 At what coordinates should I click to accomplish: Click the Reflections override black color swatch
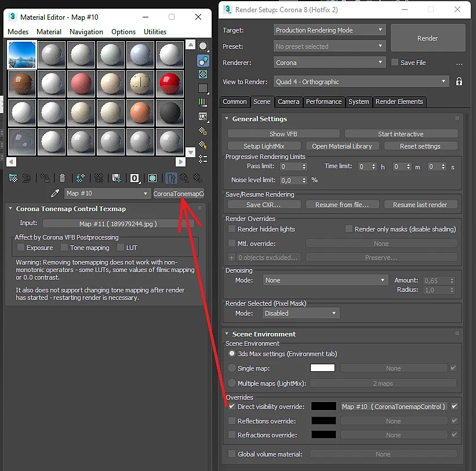point(324,421)
